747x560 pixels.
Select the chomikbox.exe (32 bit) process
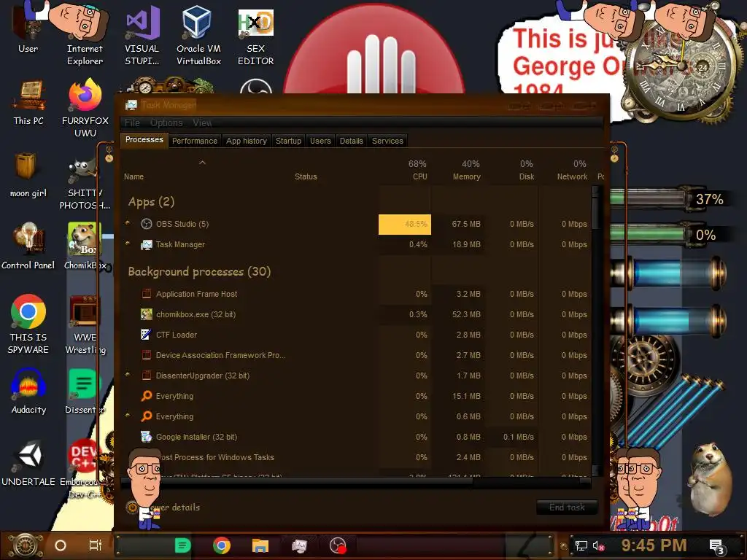pos(356,314)
